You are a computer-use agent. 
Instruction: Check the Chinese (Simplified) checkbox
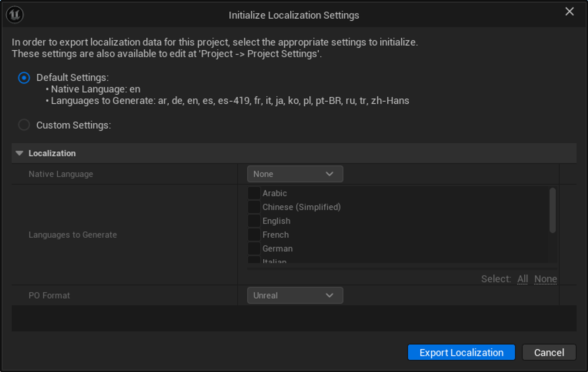(254, 207)
